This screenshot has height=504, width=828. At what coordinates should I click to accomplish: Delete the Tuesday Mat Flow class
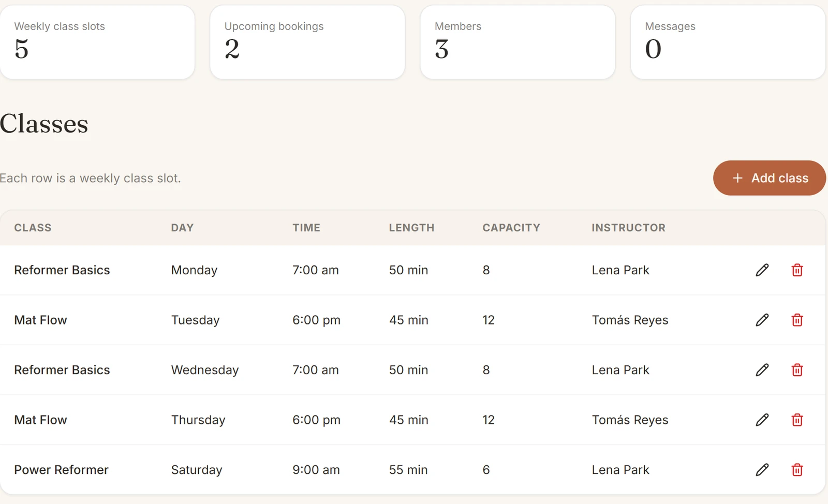(x=797, y=320)
